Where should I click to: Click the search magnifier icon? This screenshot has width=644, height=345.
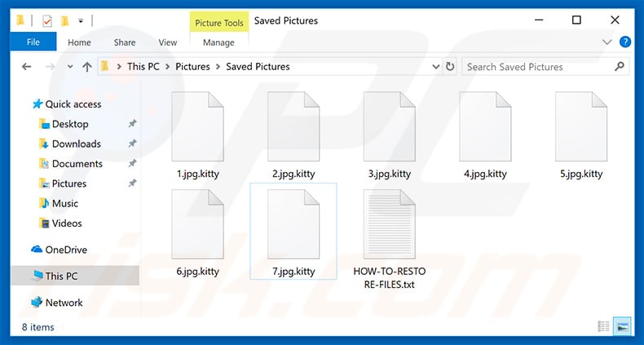tap(620, 67)
